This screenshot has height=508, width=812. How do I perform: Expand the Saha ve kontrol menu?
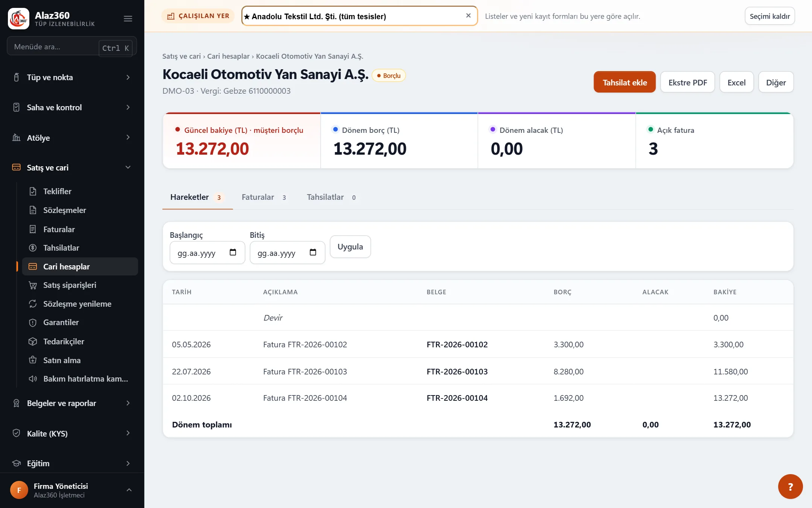point(71,108)
